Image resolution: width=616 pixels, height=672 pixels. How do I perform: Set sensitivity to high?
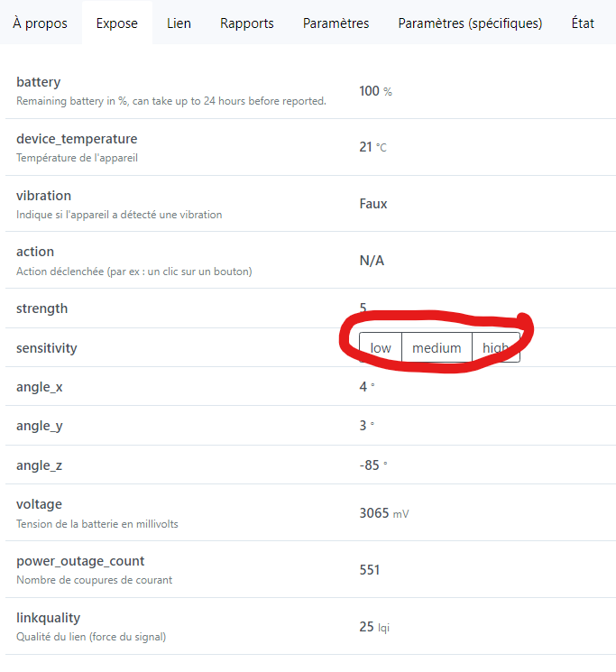pos(496,347)
